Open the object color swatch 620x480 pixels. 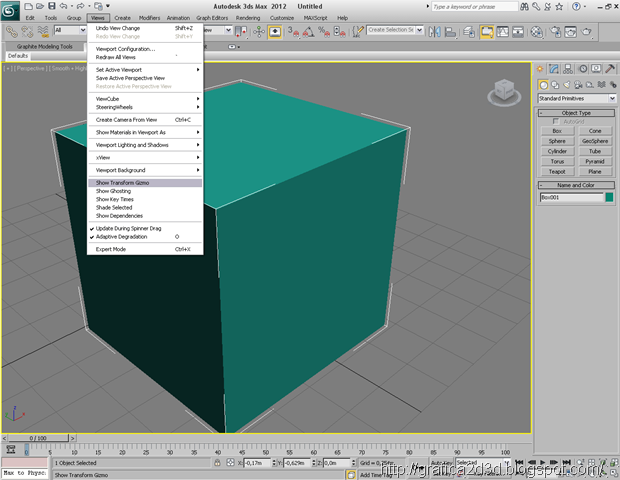(608, 198)
